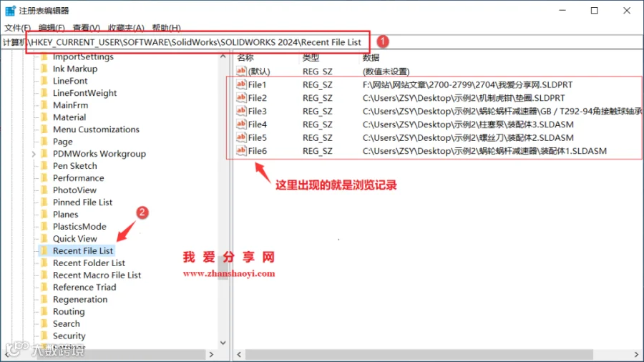Image resolution: width=644 pixels, height=362 pixels.
Task: Click File3 REG_SZ type cell
Action: (318, 111)
